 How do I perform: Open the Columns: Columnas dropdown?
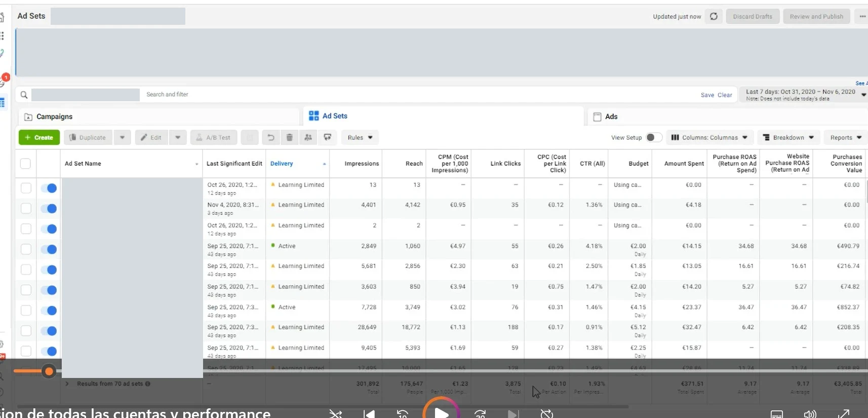coord(709,137)
